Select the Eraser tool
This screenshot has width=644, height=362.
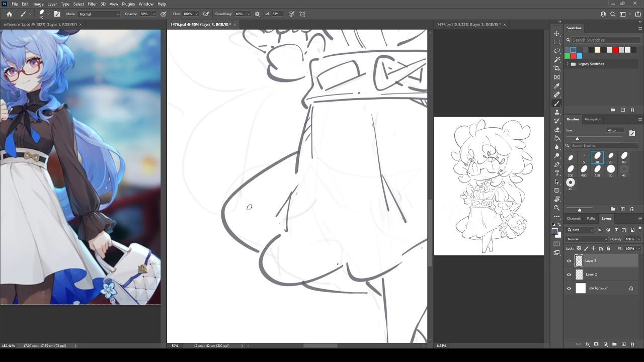click(x=556, y=129)
